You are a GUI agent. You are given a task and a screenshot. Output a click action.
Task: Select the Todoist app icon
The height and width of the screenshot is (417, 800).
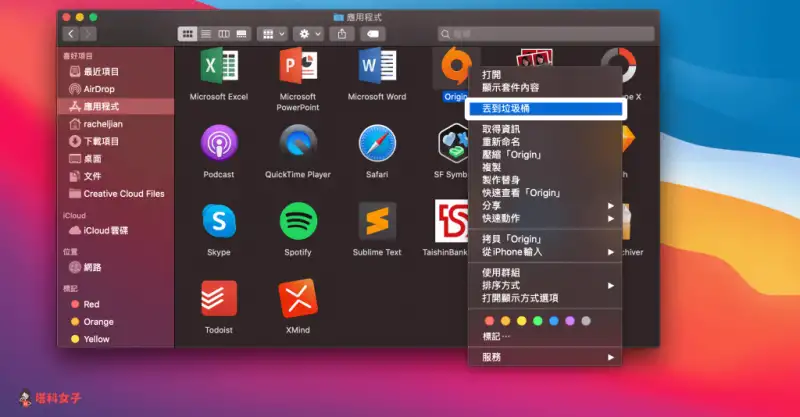219,299
